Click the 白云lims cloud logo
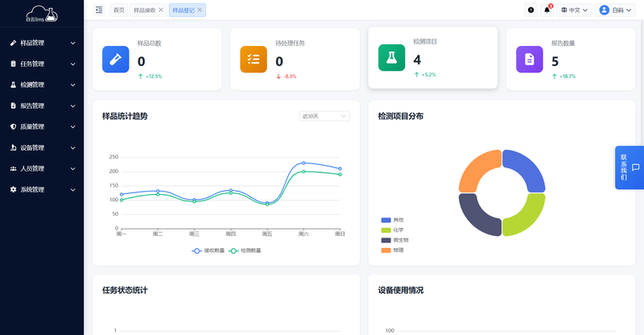Image resolution: width=644 pixels, height=335 pixels. [x=42, y=11]
